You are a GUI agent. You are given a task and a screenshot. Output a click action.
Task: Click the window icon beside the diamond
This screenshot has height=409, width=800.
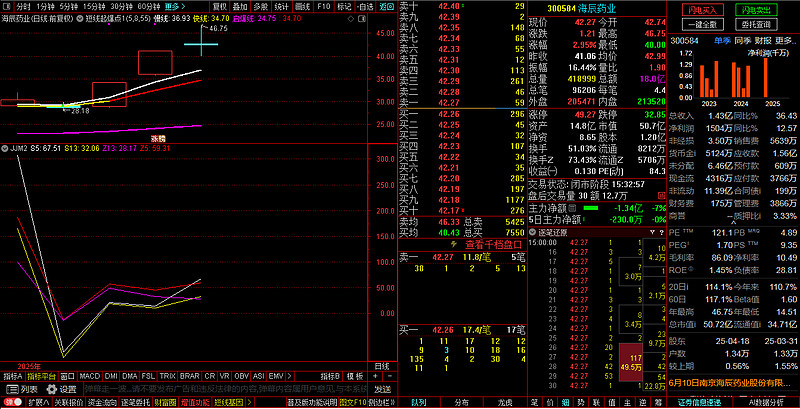361,18
